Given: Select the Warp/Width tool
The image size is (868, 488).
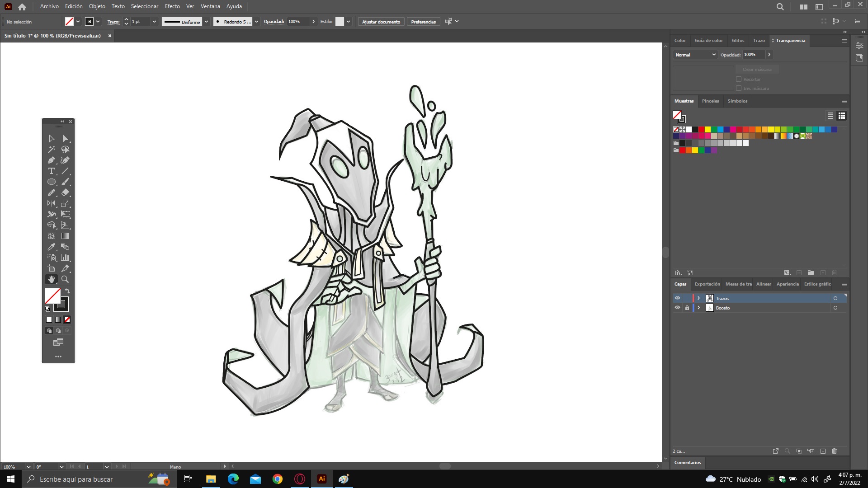Looking at the screenshot, I should (52, 215).
